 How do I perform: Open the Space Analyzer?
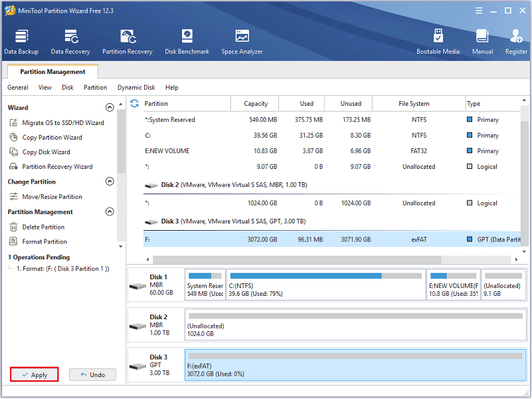click(x=242, y=42)
